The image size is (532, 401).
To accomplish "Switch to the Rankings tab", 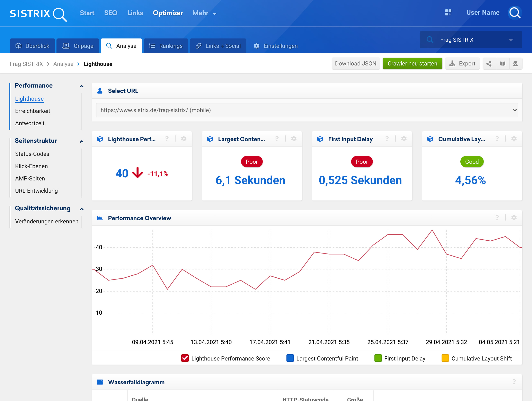I will click(x=166, y=46).
